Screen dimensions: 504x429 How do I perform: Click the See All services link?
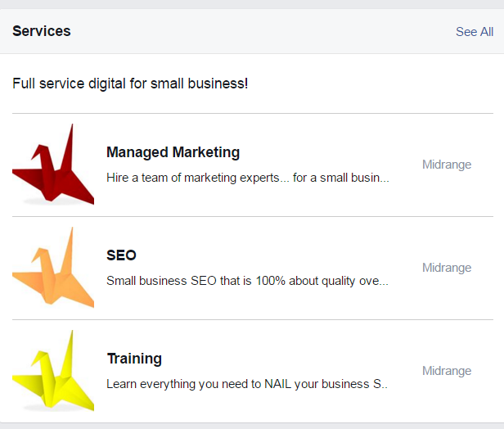click(x=475, y=32)
